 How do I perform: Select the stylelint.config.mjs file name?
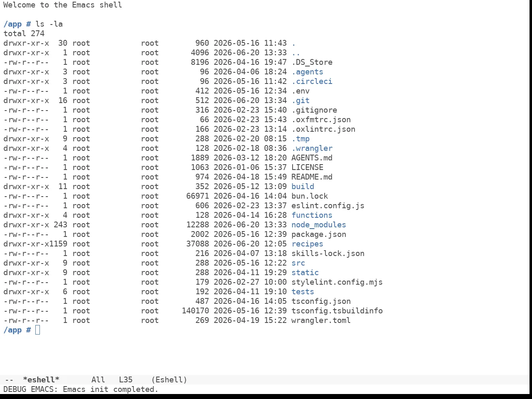coord(337,282)
